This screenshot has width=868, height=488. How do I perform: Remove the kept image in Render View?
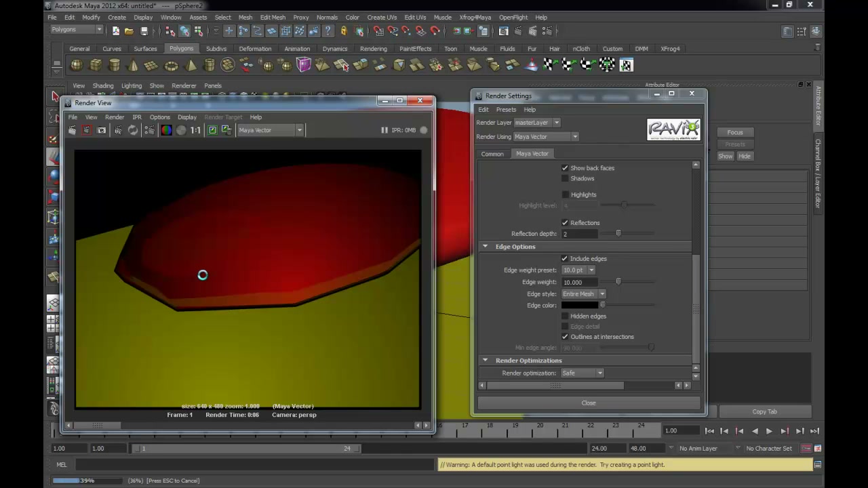226,130
